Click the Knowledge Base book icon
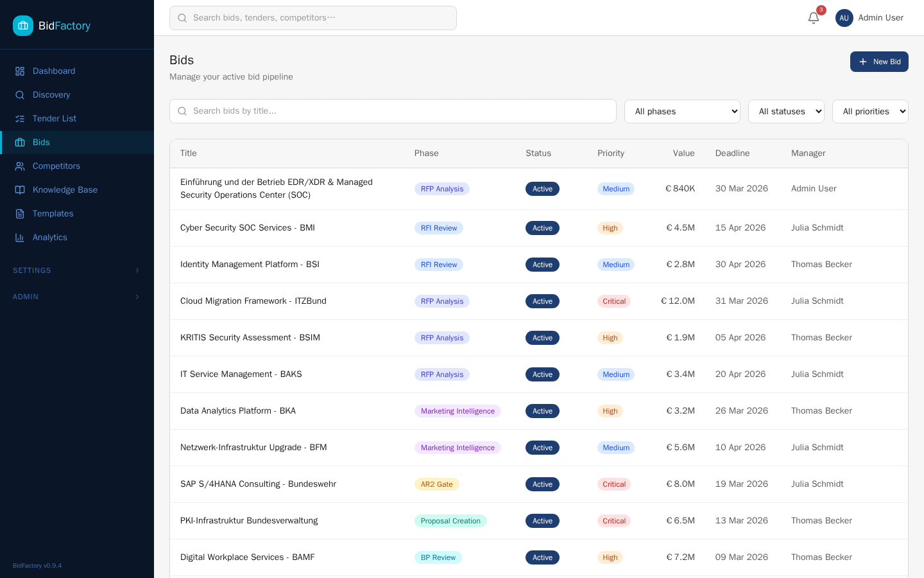Screen dimensions: 924x578 [20, 190]
